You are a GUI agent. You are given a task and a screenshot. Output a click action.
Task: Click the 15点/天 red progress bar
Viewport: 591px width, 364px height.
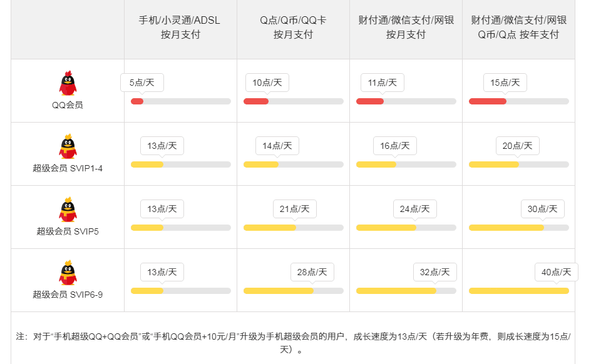pos(518,101)
